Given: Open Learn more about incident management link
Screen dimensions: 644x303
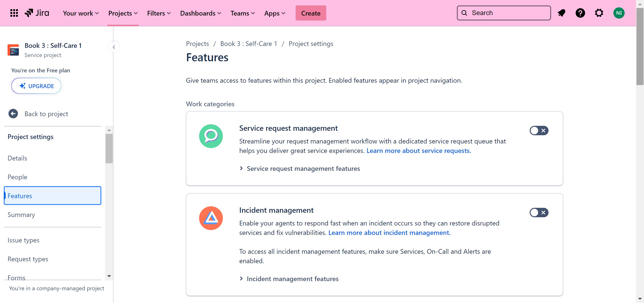Looking at the screenshot, I should [x=389, y=233].
